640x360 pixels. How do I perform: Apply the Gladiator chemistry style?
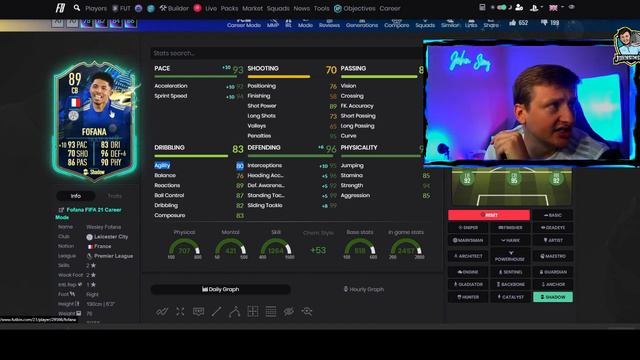click(x=468, y=284)
